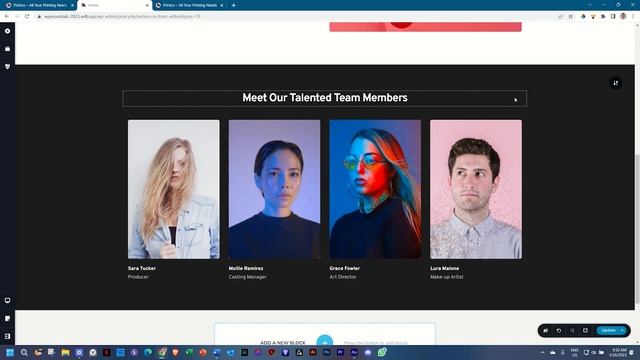The width and height of the screenshot is (640, 360).
Task: Click the greyed redo icon in the bottom toolbar
Action: [572, 331]
